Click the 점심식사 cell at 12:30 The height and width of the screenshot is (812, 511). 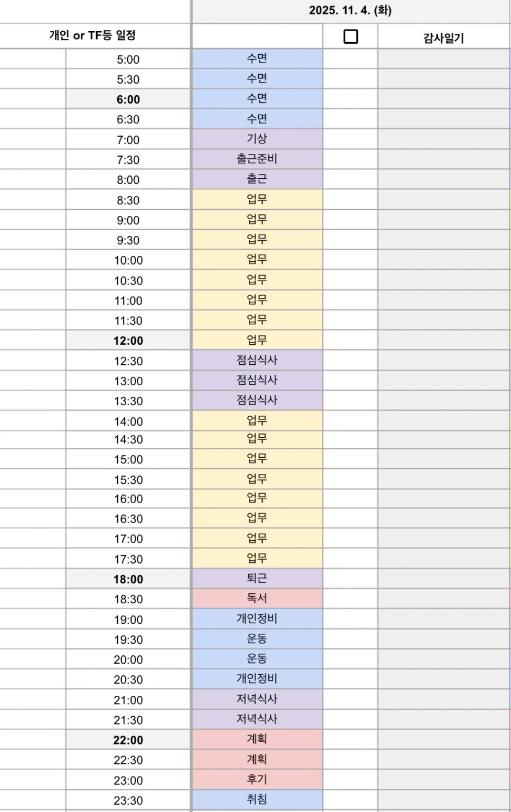(257, 360)
